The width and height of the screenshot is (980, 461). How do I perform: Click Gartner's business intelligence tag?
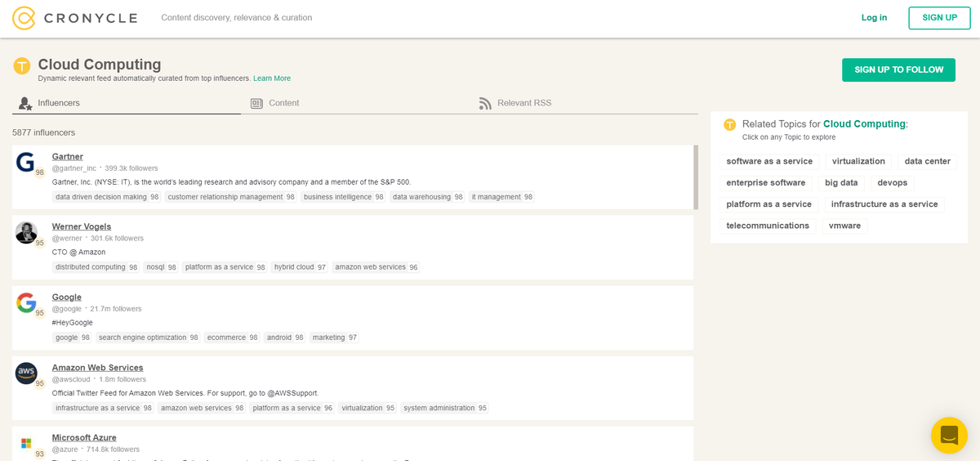coord(343,197)
